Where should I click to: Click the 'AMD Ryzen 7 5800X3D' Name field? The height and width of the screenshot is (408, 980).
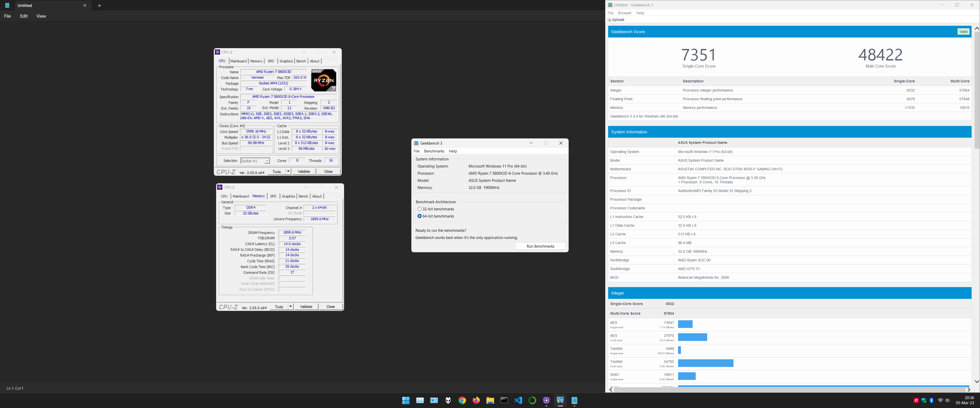274,72
